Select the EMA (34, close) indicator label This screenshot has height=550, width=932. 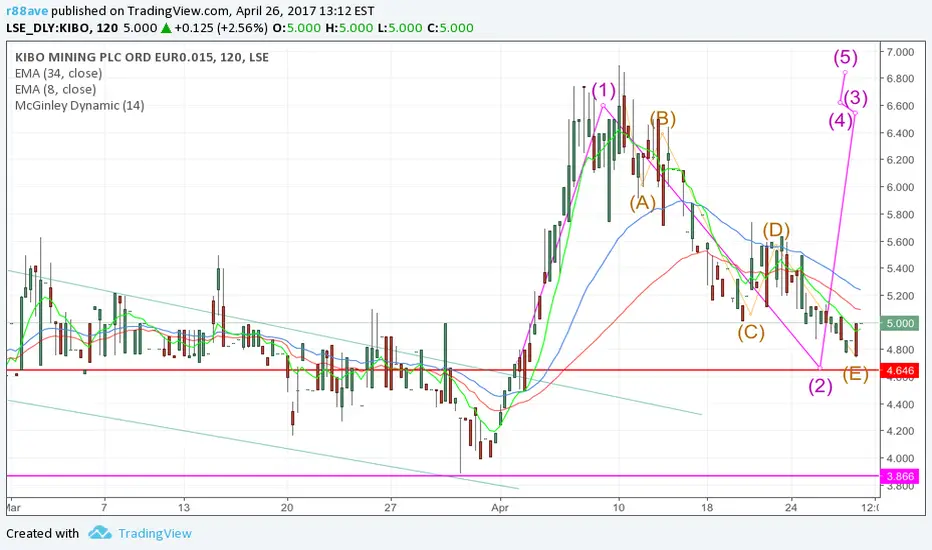click(x=58, y=73)
